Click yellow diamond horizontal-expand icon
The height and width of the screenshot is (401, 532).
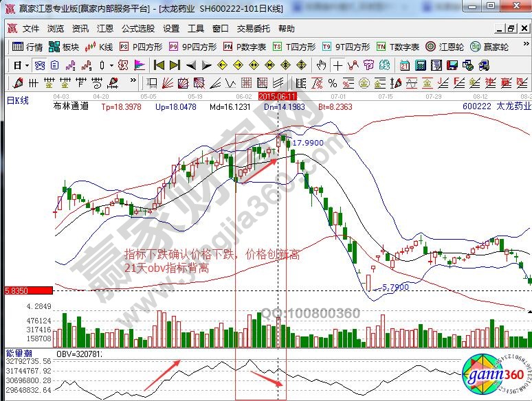click(x=254, y=65)
